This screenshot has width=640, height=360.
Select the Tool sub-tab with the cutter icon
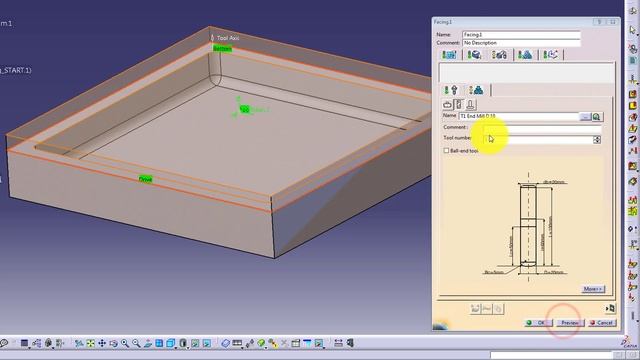(x=451, y=90)
